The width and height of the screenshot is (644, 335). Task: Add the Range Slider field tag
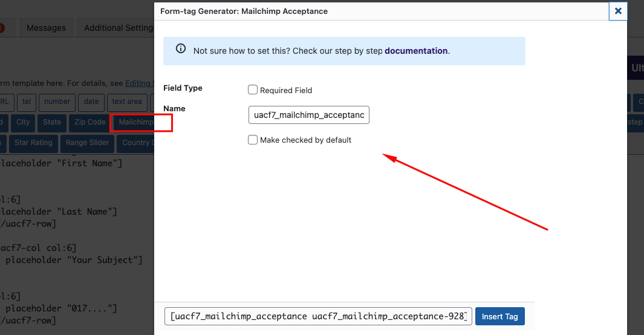click(87, 143)
